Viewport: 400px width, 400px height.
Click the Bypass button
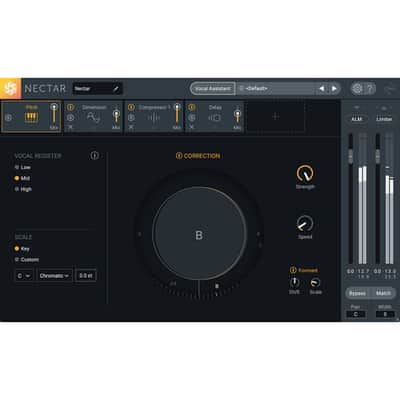(357, 293)
